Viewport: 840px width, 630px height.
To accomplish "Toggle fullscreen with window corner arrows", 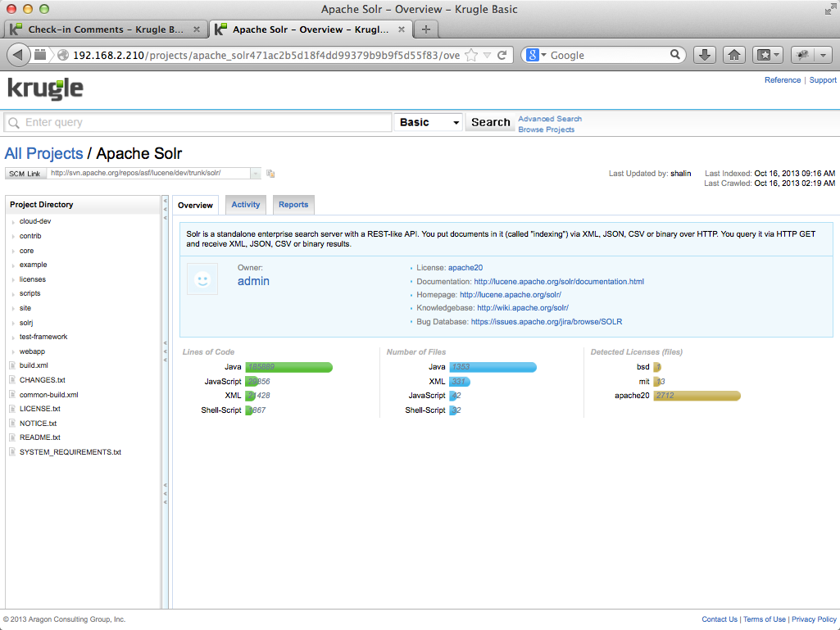I will [830, 9].
